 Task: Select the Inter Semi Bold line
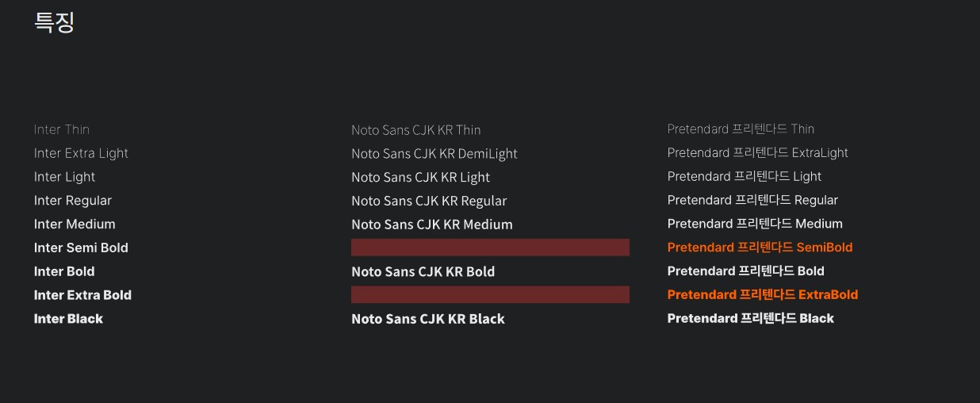(x=81, y=248)
